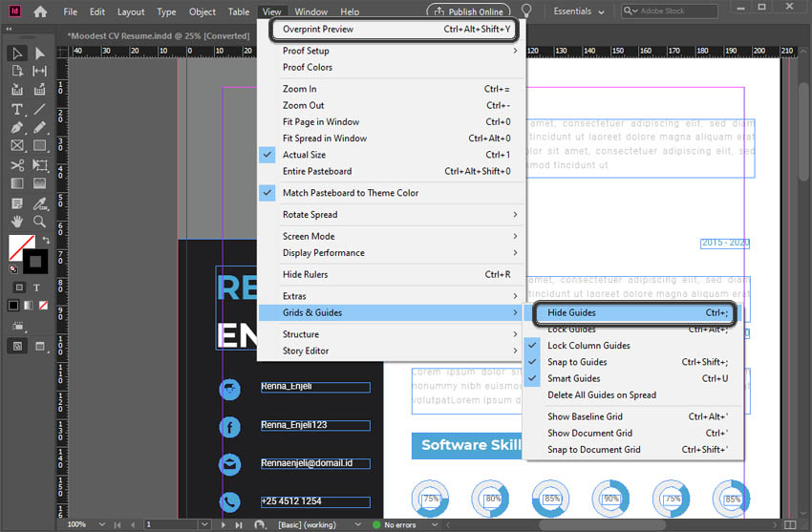This screenshot has height=532, width=812.
Task: Select the Pen tool
Action: click(16, 127)
